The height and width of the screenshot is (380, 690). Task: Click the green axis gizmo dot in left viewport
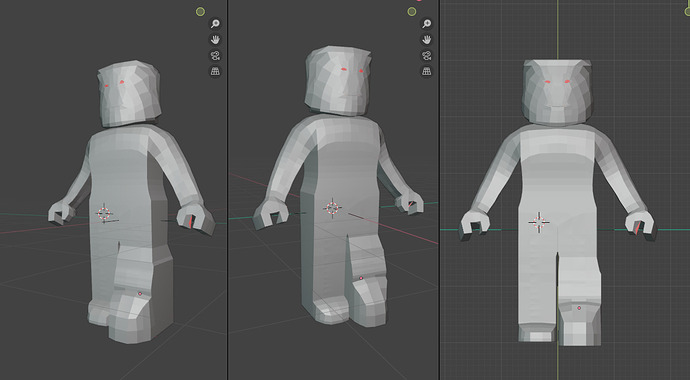coord(200,11)
